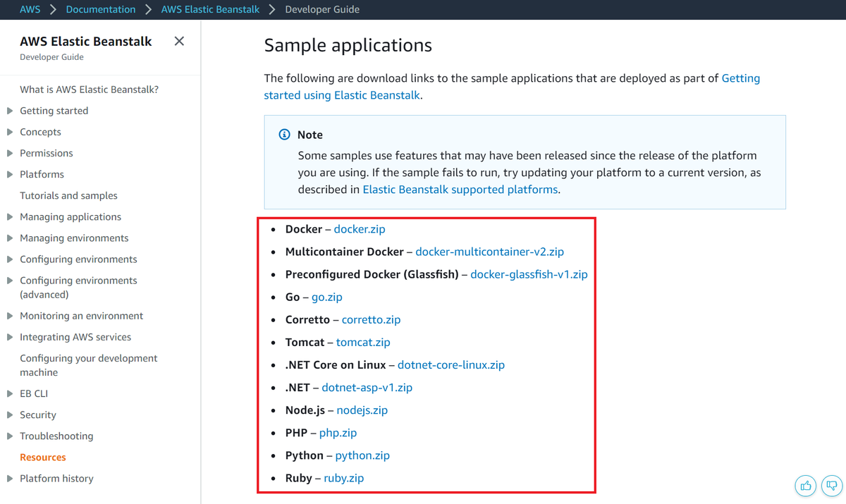Open the Troubleshooting sidebar label
846x504 pixels.
tap(56, 436)
